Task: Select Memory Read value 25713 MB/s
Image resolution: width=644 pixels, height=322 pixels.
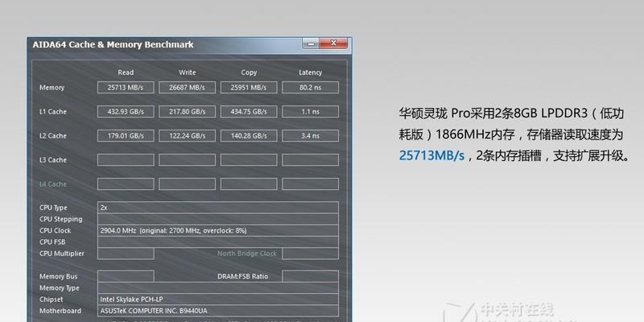Action: click(126, 88)
